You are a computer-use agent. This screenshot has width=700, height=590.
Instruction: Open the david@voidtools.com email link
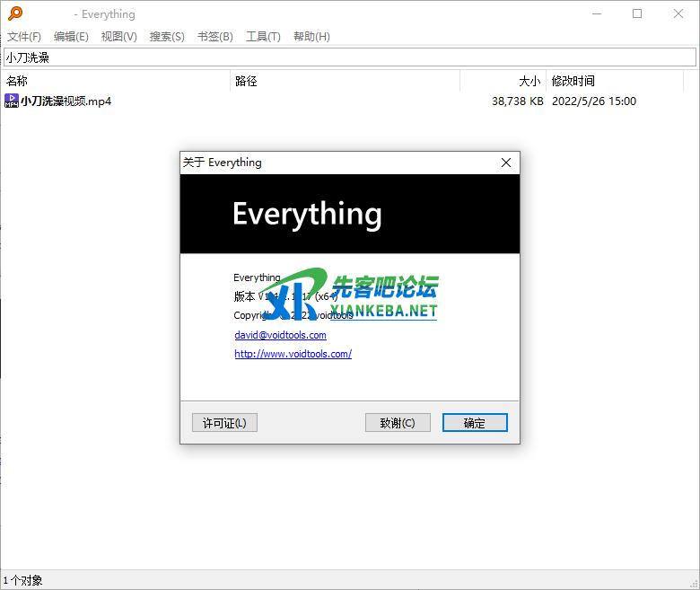[280, 335]
